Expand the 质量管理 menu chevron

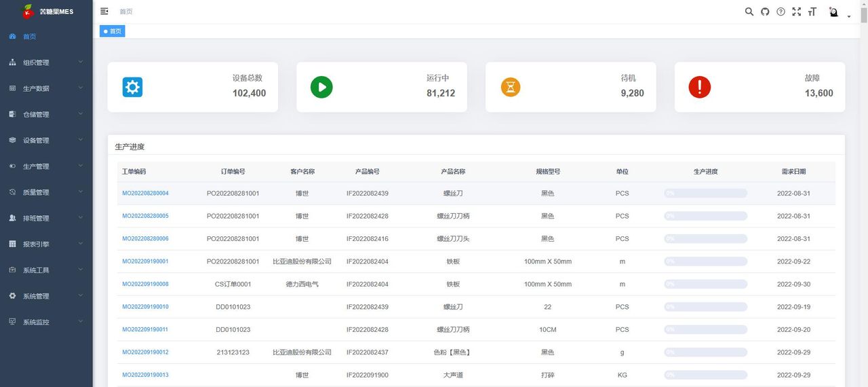(x=81, y=192)
